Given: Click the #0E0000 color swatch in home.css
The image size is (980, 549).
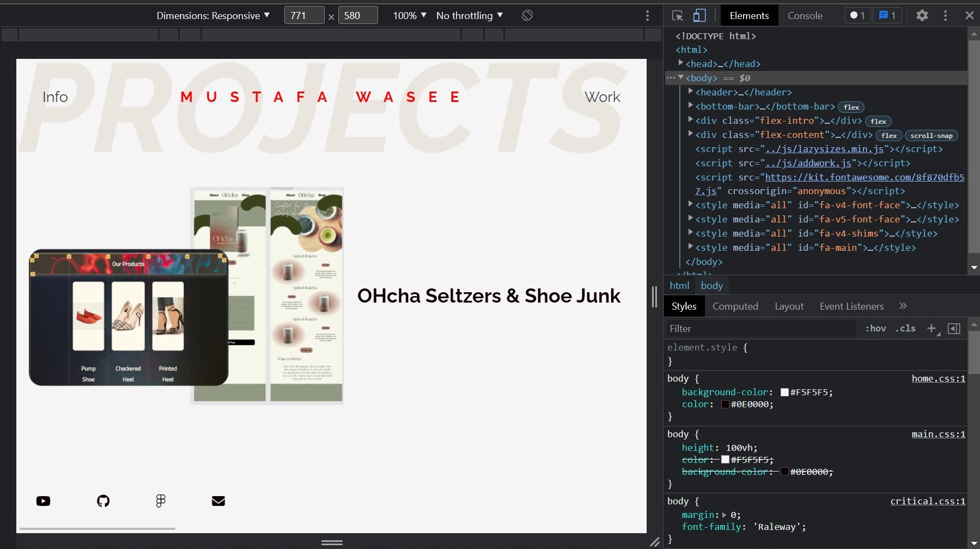Looking at the screenshot, I should click(725, 404).
